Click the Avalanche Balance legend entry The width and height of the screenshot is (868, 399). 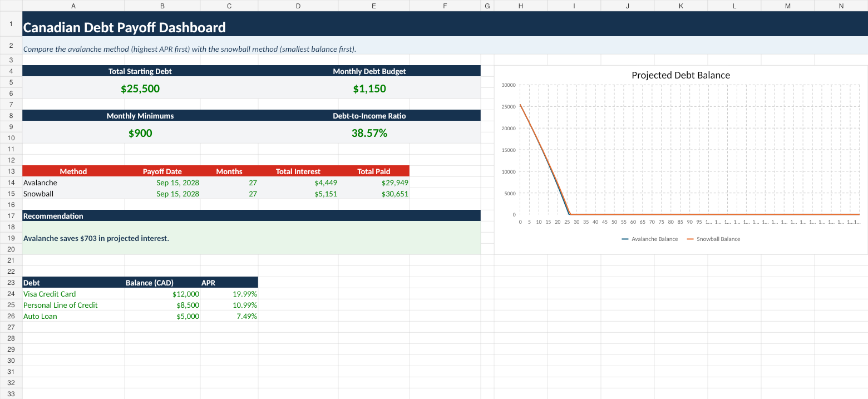point(650,239)
